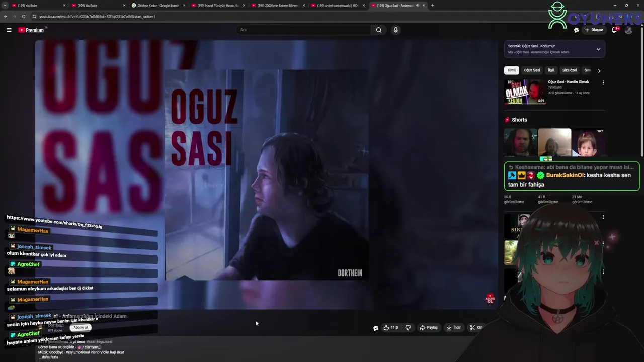644x362 pixels.
Task: Open options menu beside the 'SIK' video
Action: [603, 217]
